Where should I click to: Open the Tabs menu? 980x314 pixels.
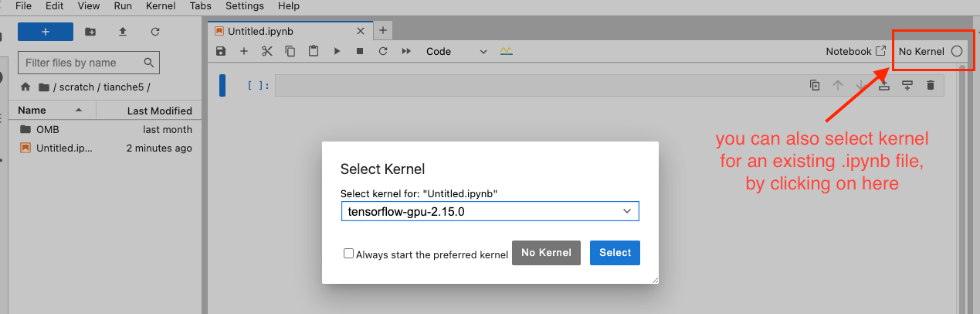[x=202, y=5]
